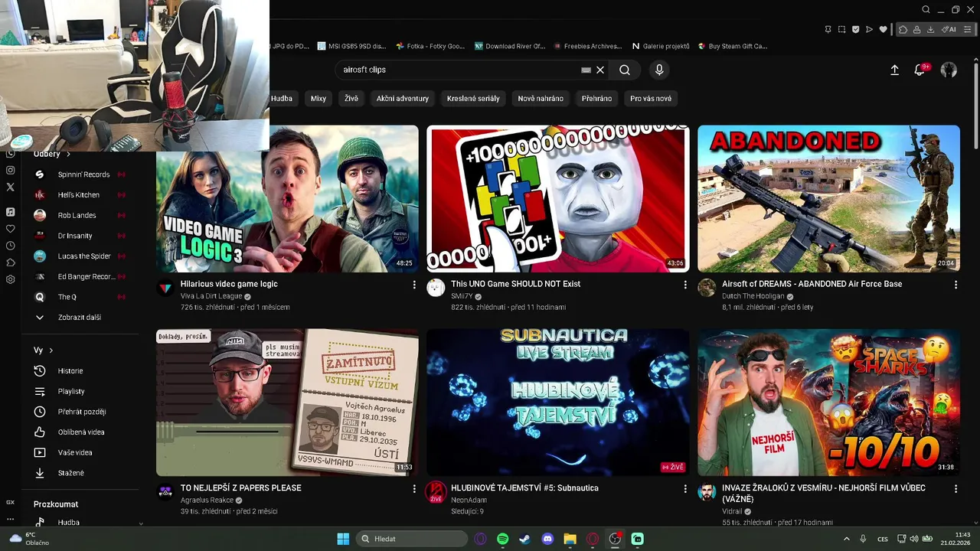Play the Subnautica live stream thumbnail

pyautogui.click(x=557, y=403)
